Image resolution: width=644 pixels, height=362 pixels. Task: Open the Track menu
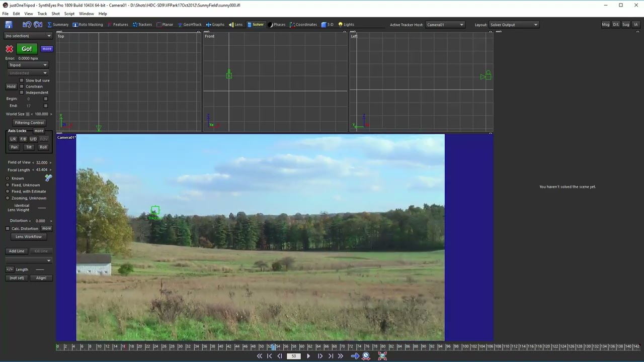coord(42,14)
